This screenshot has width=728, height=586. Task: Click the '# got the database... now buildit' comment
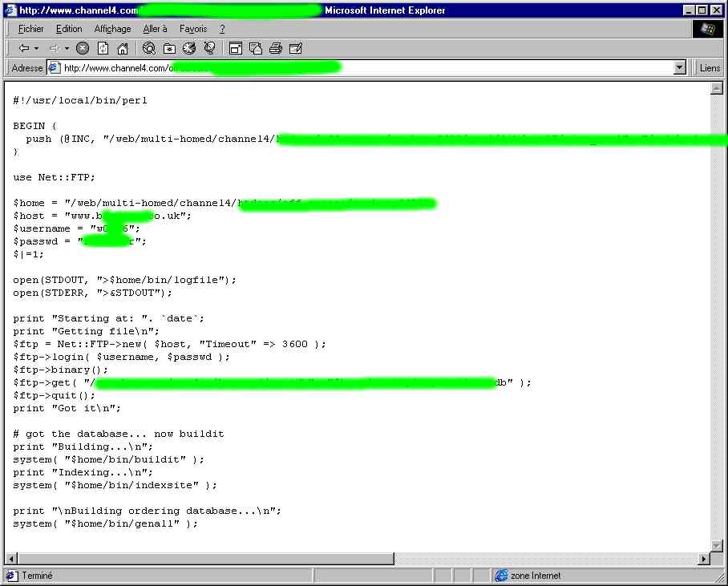[x=119, y=434]
